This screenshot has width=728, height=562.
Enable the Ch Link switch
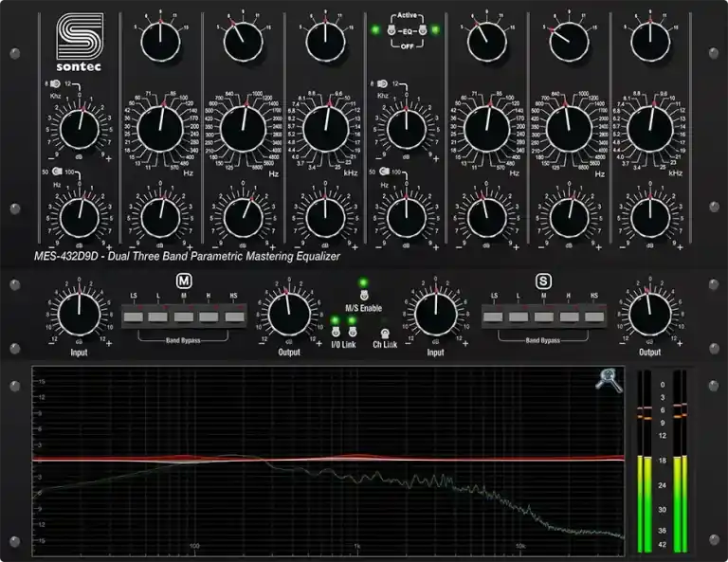tap(385, 334)
